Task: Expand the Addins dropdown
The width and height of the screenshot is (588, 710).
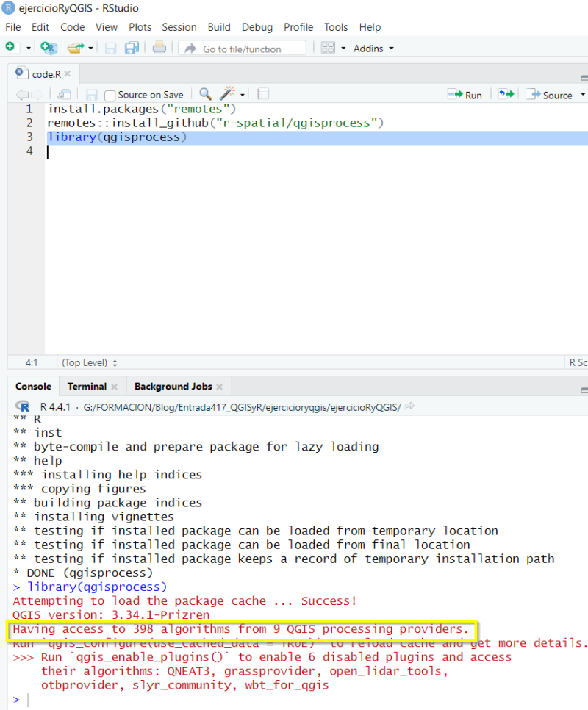Action: pyautogui.click(x=373, y=49)
